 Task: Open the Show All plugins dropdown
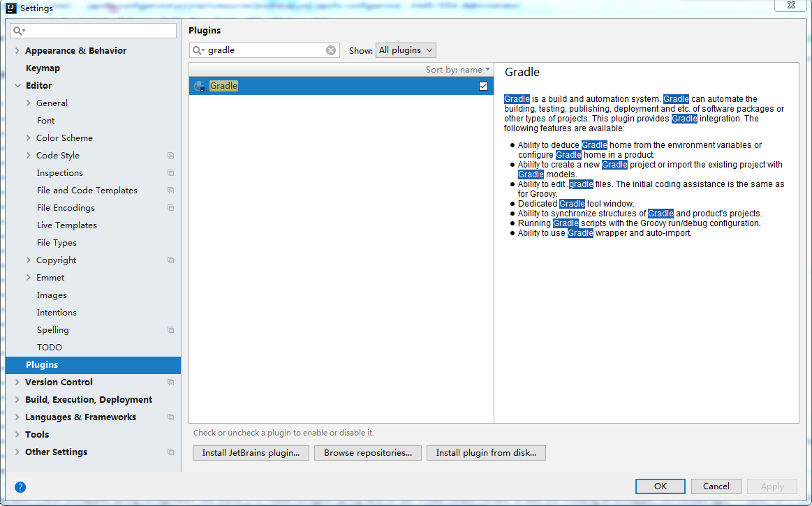[406, 50]
